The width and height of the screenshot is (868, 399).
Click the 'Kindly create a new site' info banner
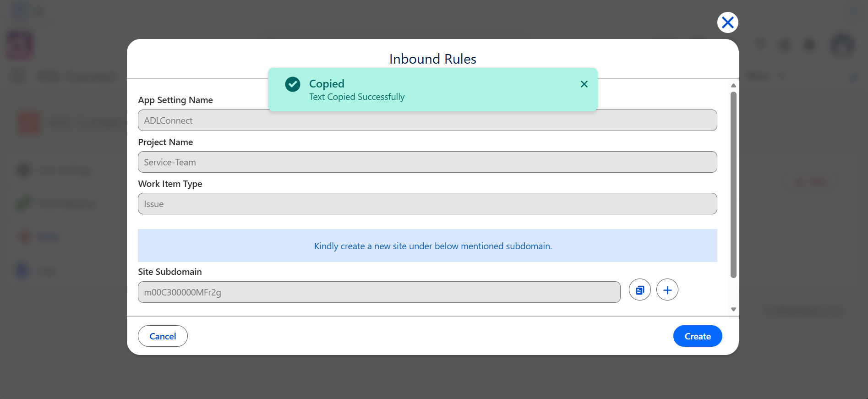[427, 246]
